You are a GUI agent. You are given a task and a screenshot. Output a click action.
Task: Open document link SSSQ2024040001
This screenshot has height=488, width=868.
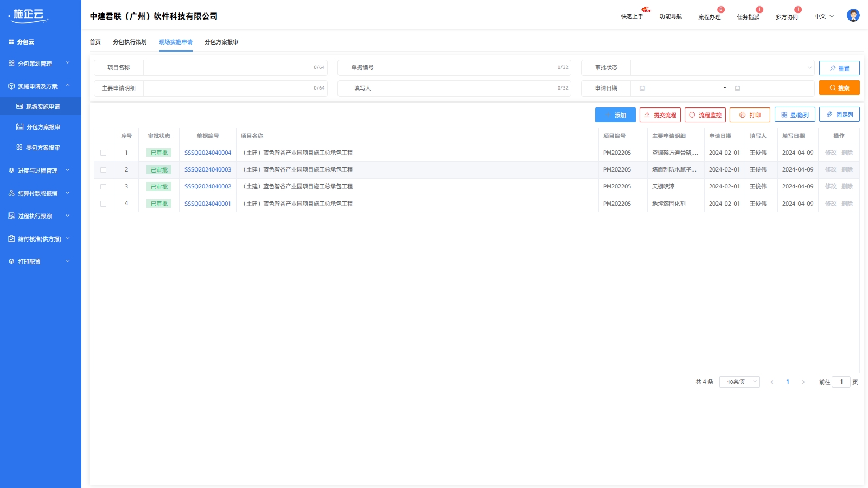[208, 204]
